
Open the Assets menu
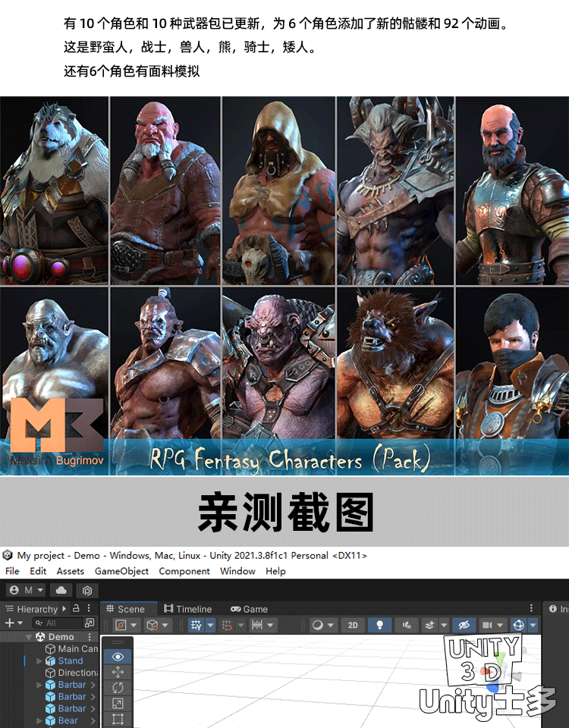(x=71, y=571)
